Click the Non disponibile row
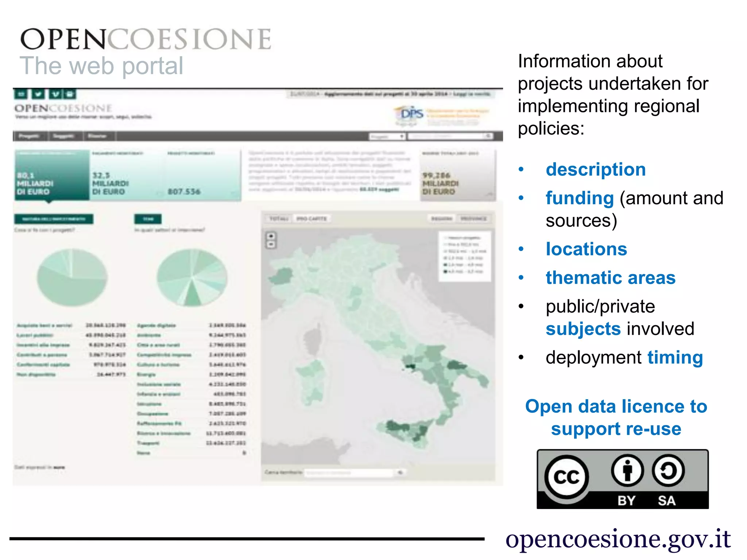 point(71,374)
